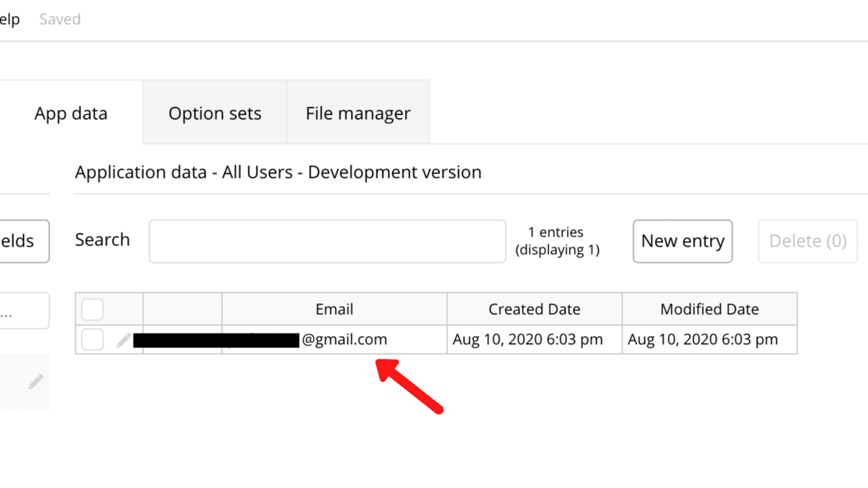Go to the File manager tab
This screenshot has width=868, height=488.
coord(358,114)
